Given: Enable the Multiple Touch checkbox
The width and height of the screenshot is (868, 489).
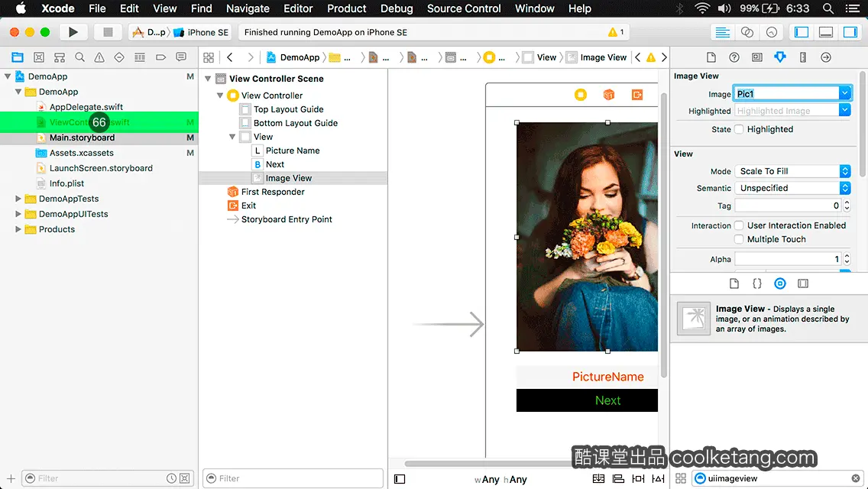Looking at the screenshot, I should click(x=739, y=239).
